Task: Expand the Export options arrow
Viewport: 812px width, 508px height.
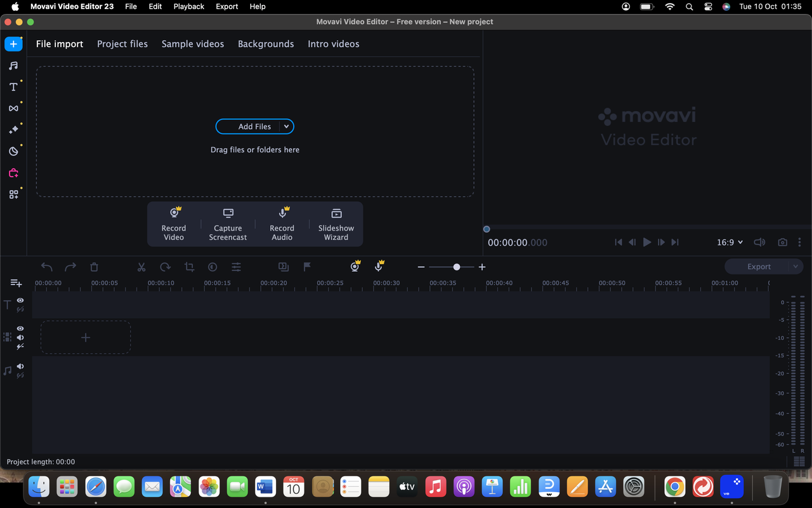Action: pyautogui.click(x=796, y=267)
